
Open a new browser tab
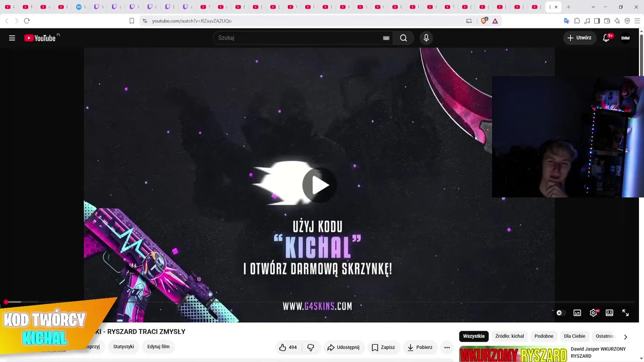(569, 7)
